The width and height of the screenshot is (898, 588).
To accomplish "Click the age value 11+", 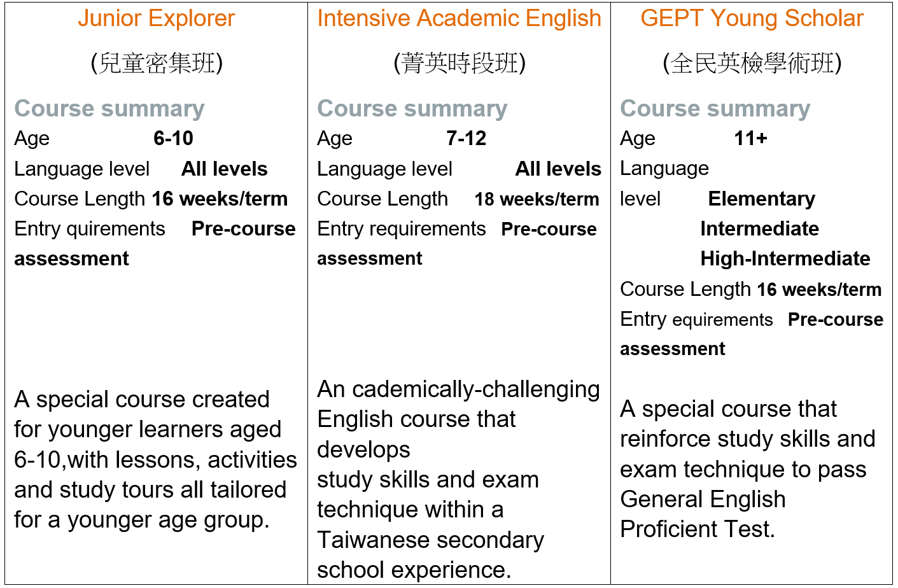I will [751, 138].
